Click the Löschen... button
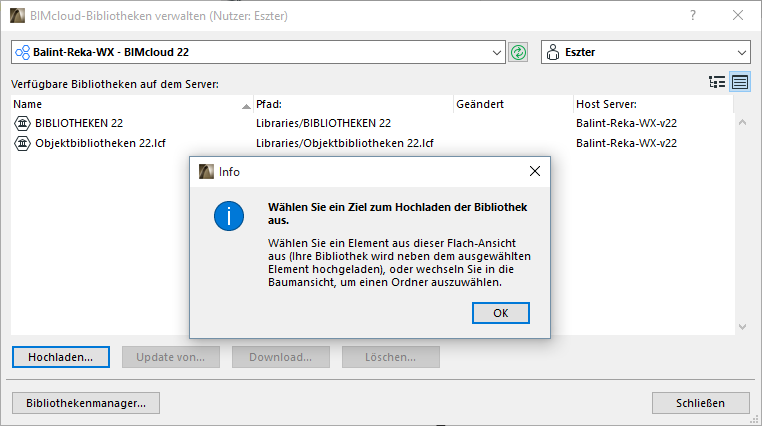 tap(391, 357)
